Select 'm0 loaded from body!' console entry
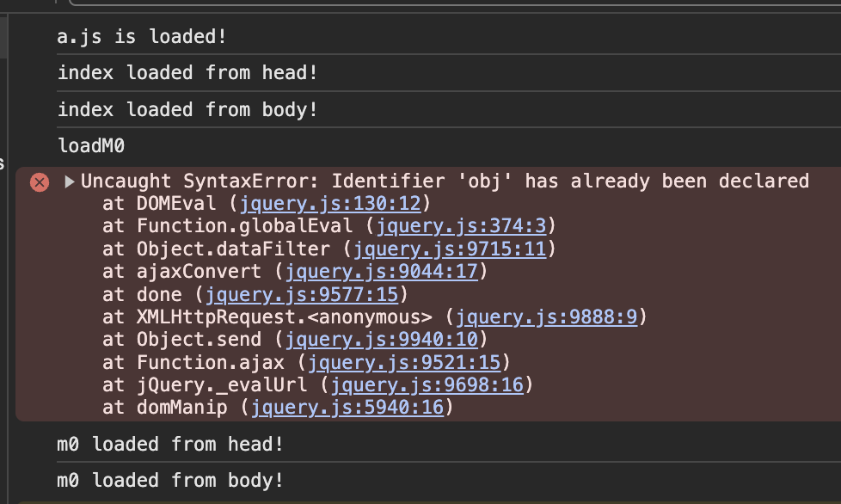 click(x=170, y=481)
